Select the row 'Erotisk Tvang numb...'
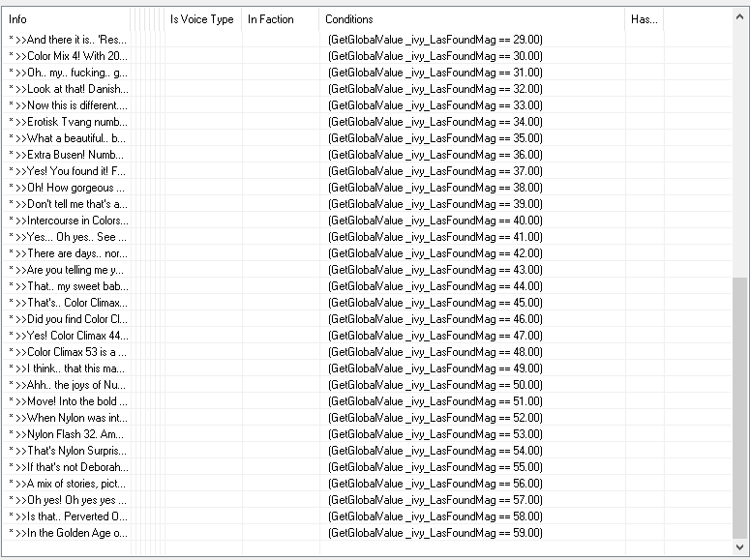 point(367,122)
